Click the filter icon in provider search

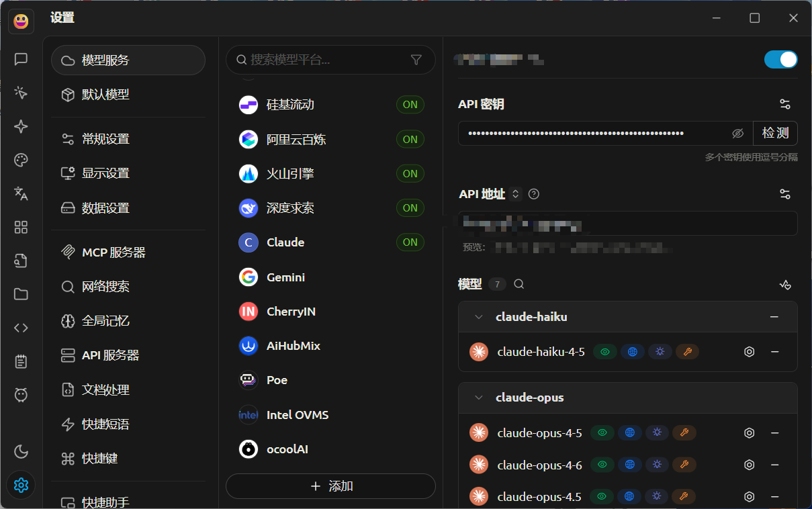coord(416,60)
